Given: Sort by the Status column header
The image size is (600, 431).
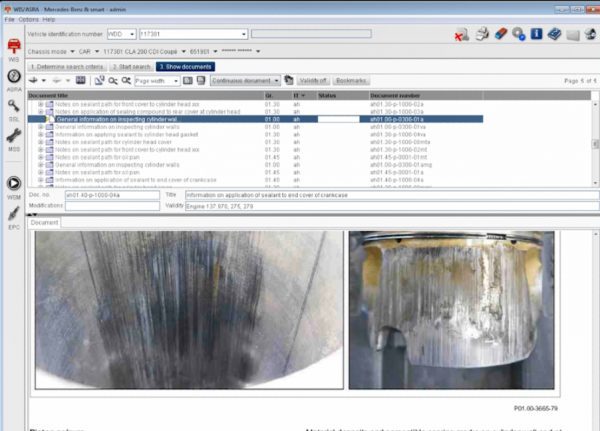Looking at the screenshot, I should (x=342, y=95).
